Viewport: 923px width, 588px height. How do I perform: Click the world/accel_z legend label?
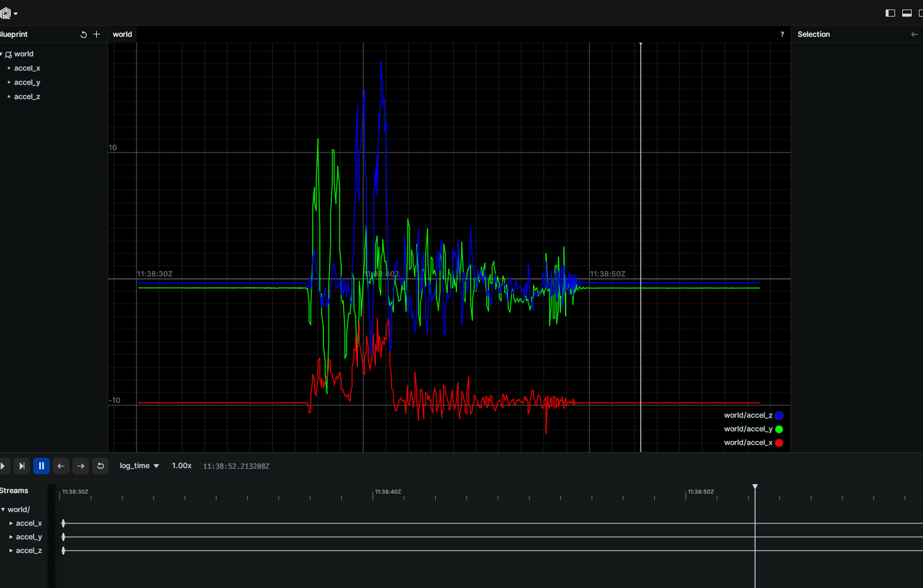coord(748,415)
